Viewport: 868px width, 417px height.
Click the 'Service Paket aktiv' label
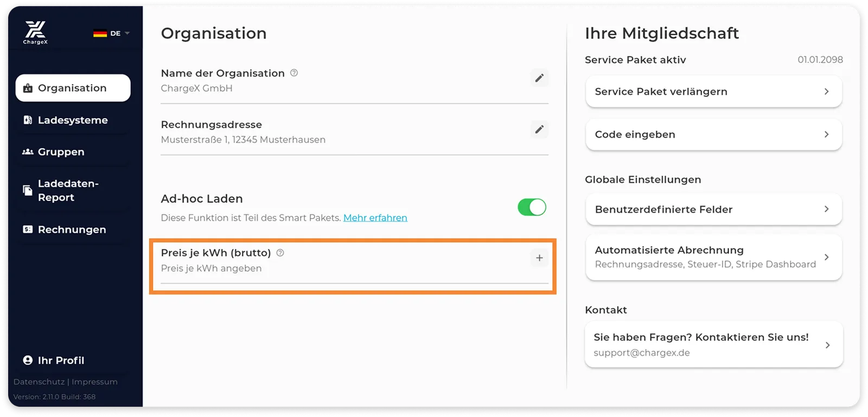coord(635,60)
